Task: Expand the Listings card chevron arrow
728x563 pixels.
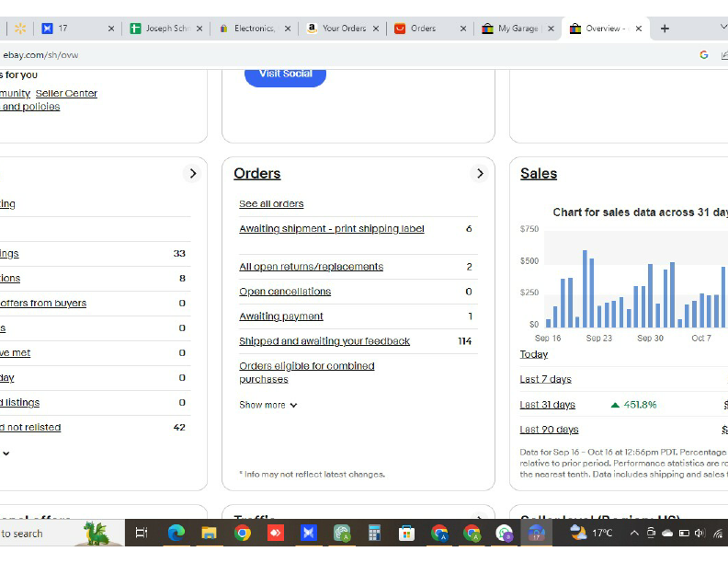Action: click(192, 173)
